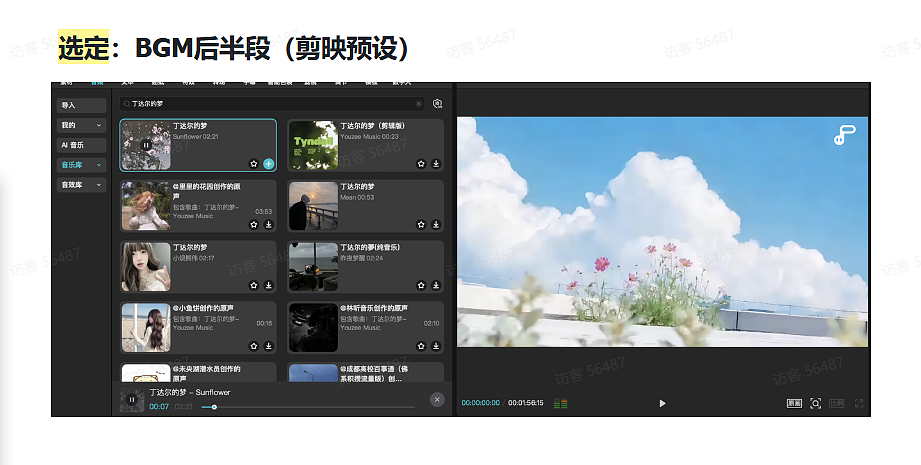Click the 02:10 duration text
921x465 pixels.
[x=431, y=324]
